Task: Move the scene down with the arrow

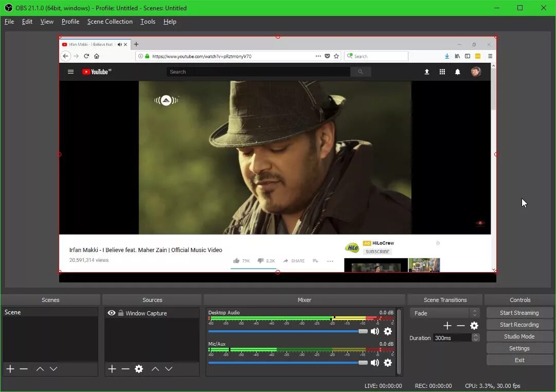Action: click(x=53, y=369)
